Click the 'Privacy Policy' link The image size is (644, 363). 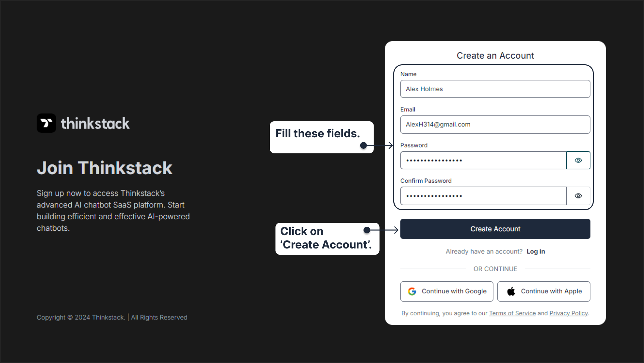click(568, 313)
